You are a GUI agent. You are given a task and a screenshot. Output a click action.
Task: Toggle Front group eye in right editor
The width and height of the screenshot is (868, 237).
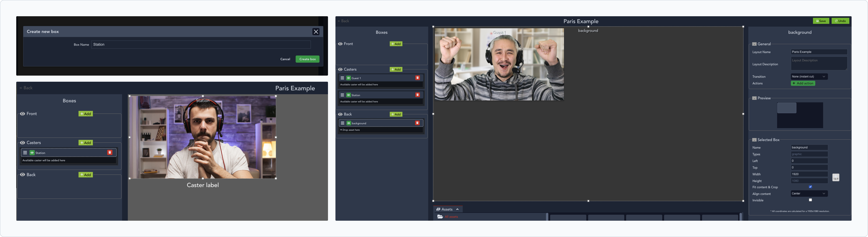[340, 44]
